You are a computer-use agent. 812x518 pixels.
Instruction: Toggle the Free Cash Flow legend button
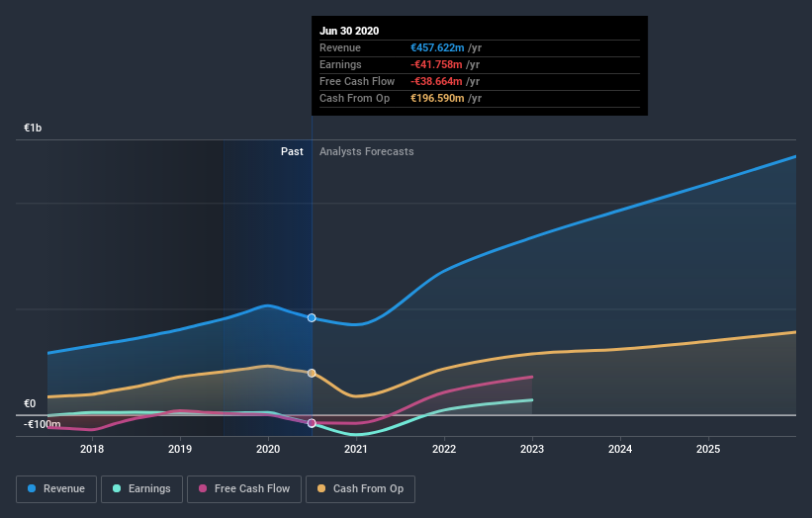(244, 489)
